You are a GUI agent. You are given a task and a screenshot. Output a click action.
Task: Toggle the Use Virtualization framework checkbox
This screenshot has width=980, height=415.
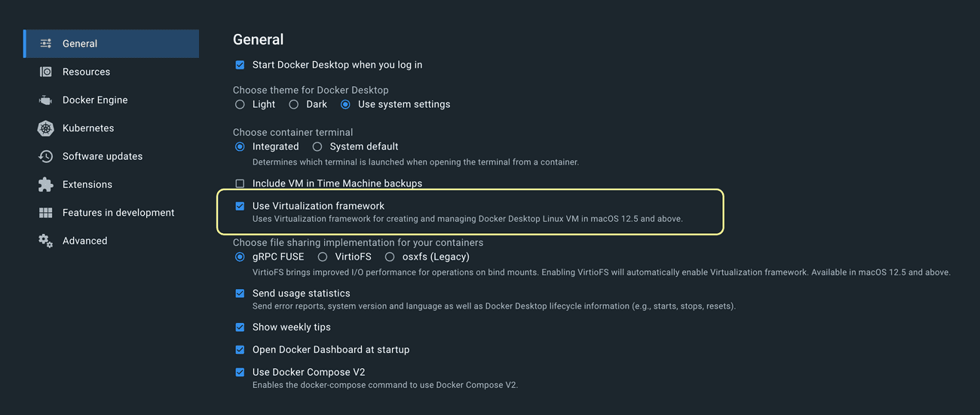coord(240,206)
